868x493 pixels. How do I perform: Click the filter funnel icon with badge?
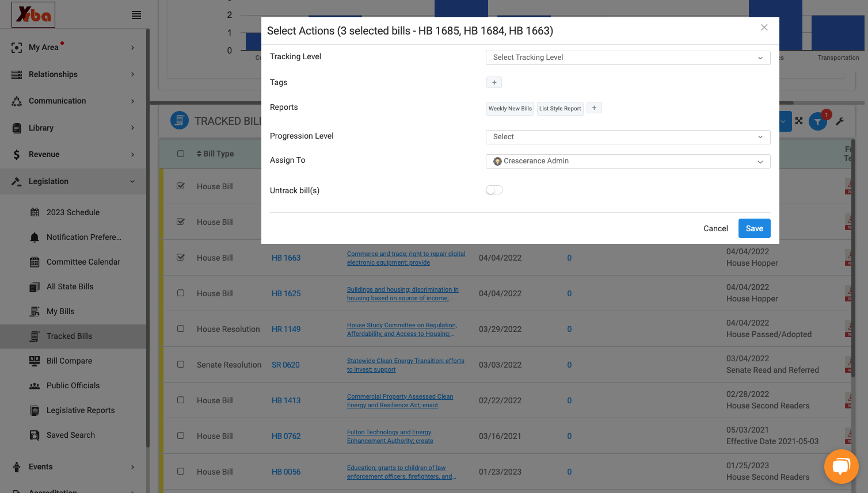pyautogui.click(x=818, y=121)
